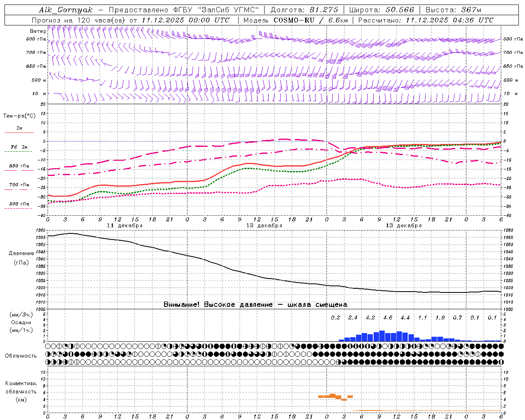This screenshot has width=525, height=420.
Task: Click the "13 декабря" date label
Action: click(404, 226)
